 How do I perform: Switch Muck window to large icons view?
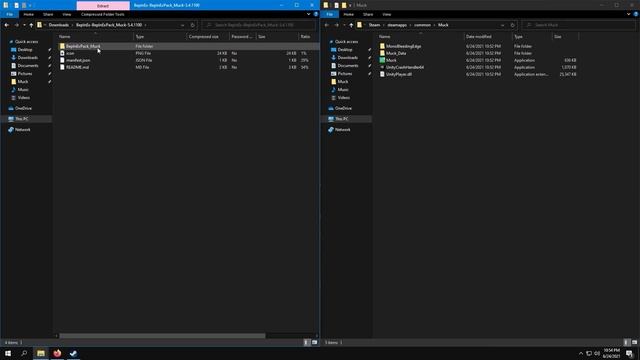pyautogui.click(x=634, y=342)
